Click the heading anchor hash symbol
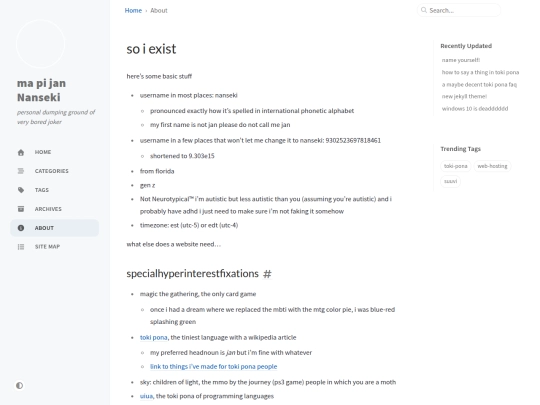The image size is (540, 405). 267,274
